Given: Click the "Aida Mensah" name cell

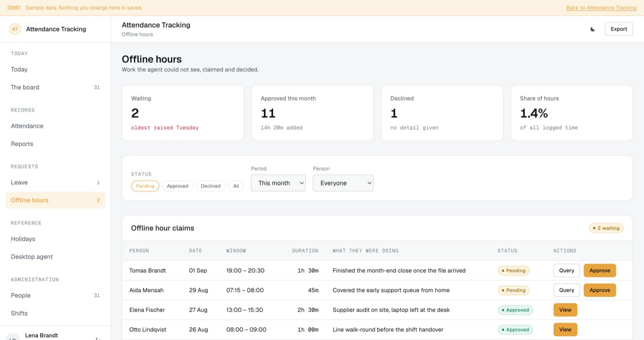Looking at the screenshot, I should (146, 291).
